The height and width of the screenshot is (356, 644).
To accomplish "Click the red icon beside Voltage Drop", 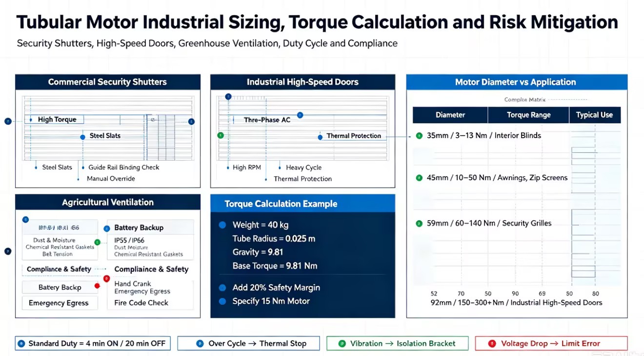I will click(x=492, y=343).
